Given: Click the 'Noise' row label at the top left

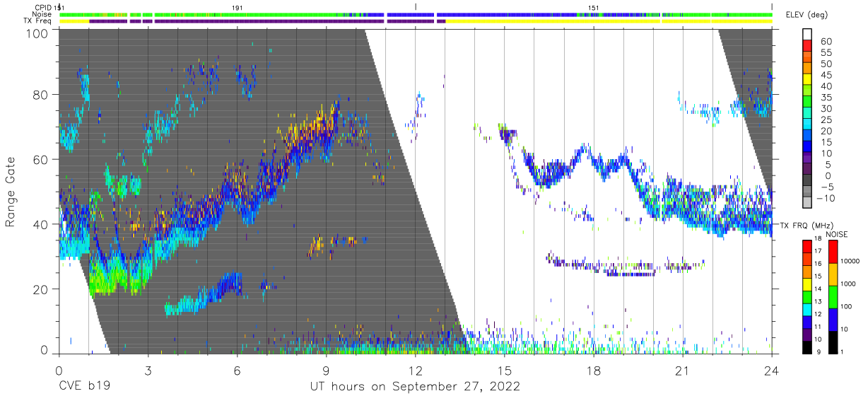Looking at the screenshot, I should [42, 14].
